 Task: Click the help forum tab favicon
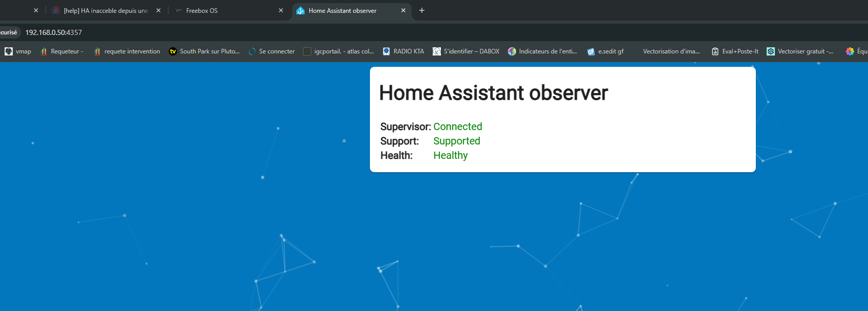pyautogui.click(x=56, y=10)
